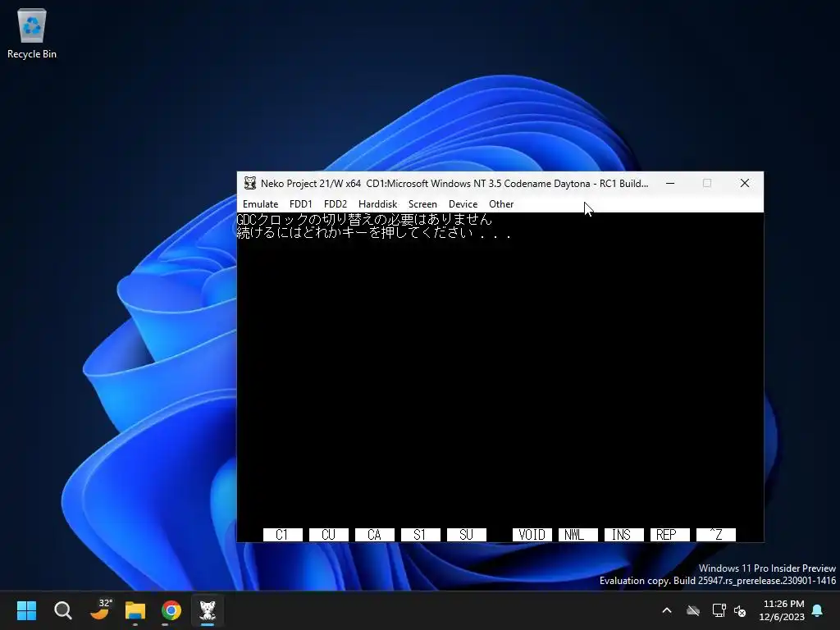Click the CU function key label
This screenshot has width=840, height=630.
point(329,535)
